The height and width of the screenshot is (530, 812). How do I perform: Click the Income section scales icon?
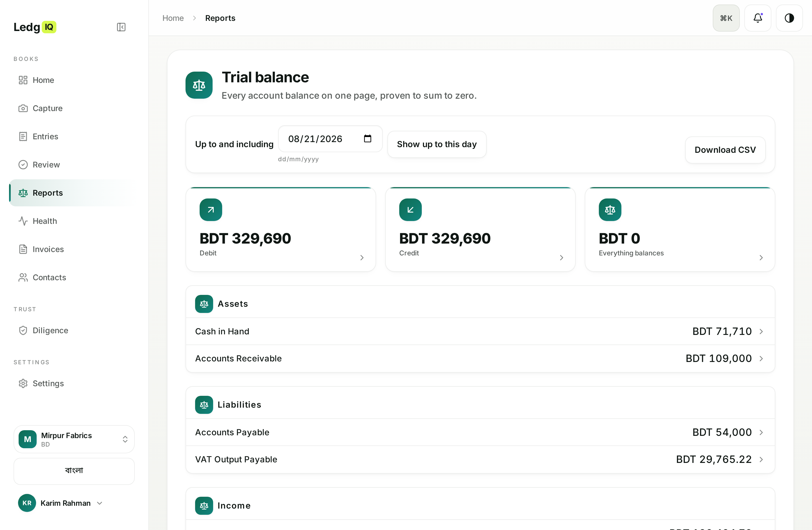tap(204, 506)
